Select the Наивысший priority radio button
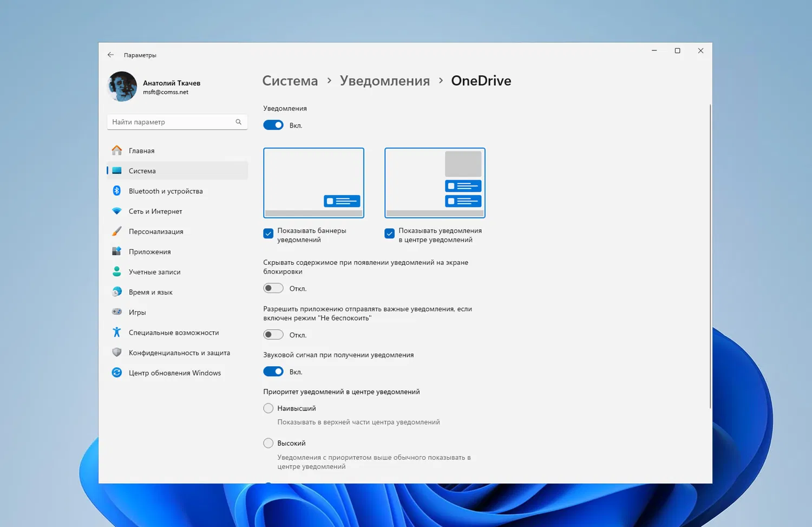Image resolution: width=812 pixels, height=527 pixels. tap(269, 408)
